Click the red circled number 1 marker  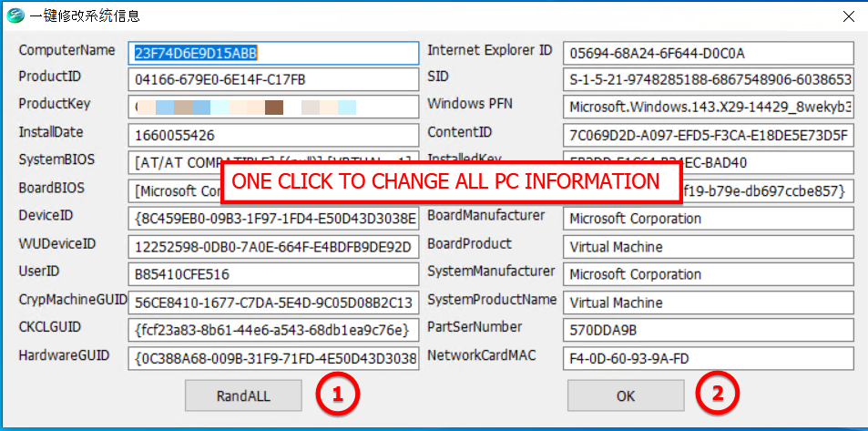(337, 395)
